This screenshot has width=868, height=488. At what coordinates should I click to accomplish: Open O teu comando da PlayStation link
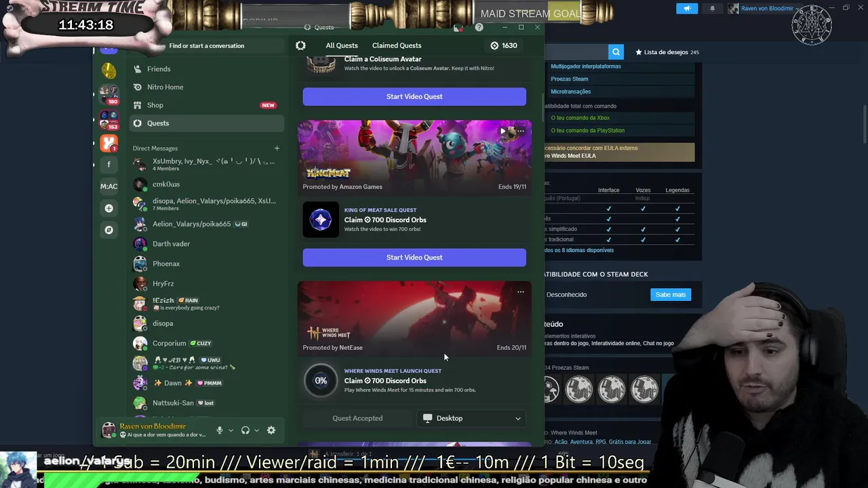point(588,130)
